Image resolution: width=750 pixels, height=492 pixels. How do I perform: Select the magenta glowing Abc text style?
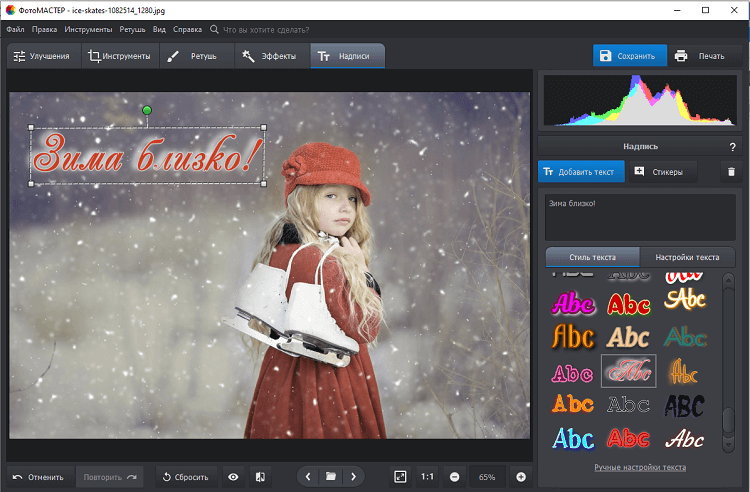[x=573, y=302]
